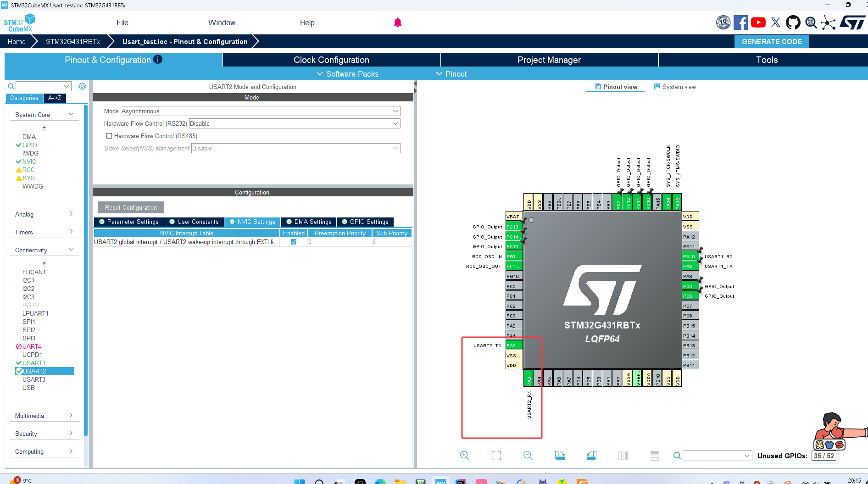Select the PA2 USART2_TX pin on chip
Image resolution: width=868 pixels, height=484 pixels.
[x=513, y=345]
